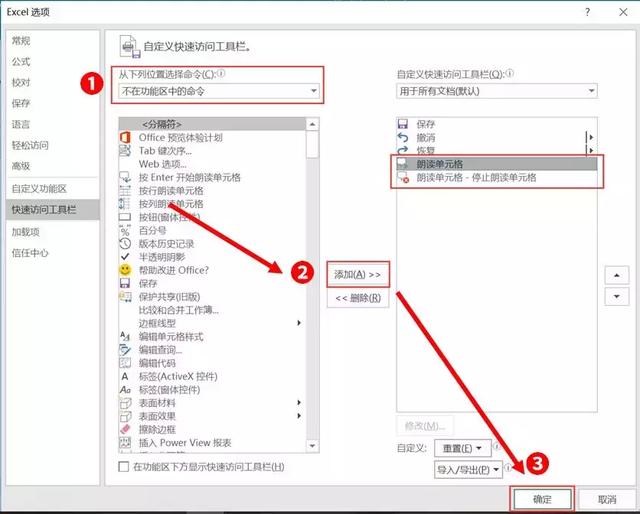640x514 pixels.
Task: Click the 取消 button
Action: (607, 499)
